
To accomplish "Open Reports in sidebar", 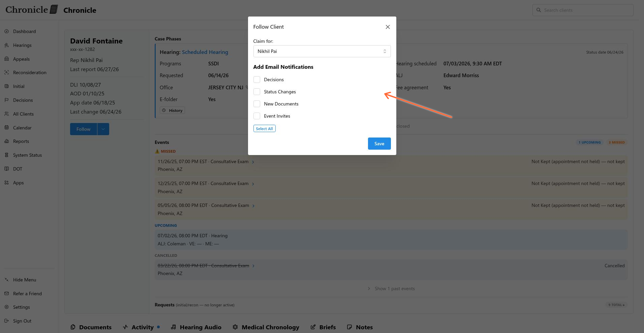I will (x=21, y=141).
